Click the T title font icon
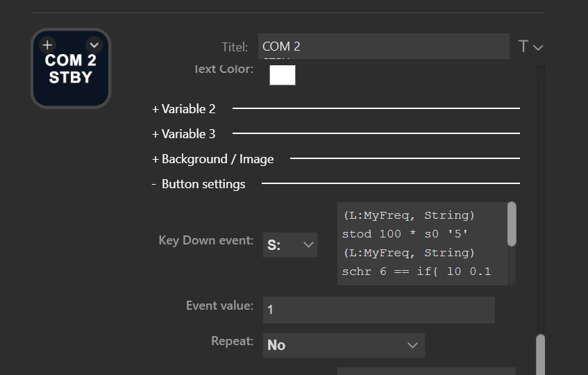The image size is (588, 375). [523, 47]
